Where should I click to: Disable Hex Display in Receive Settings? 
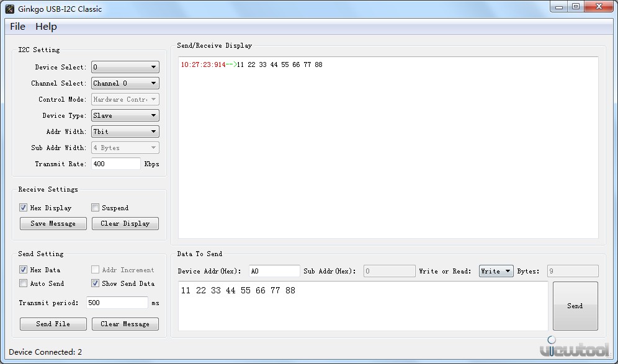coord(23,208)
